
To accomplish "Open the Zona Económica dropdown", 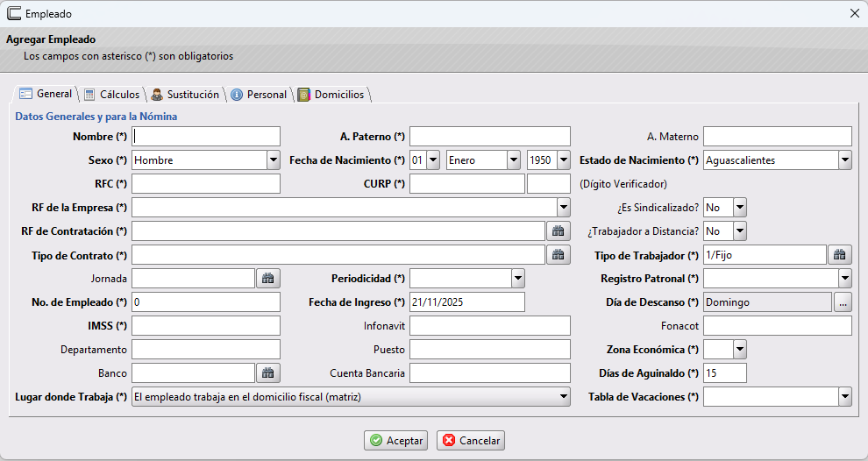I will click(x=740, y=349).
